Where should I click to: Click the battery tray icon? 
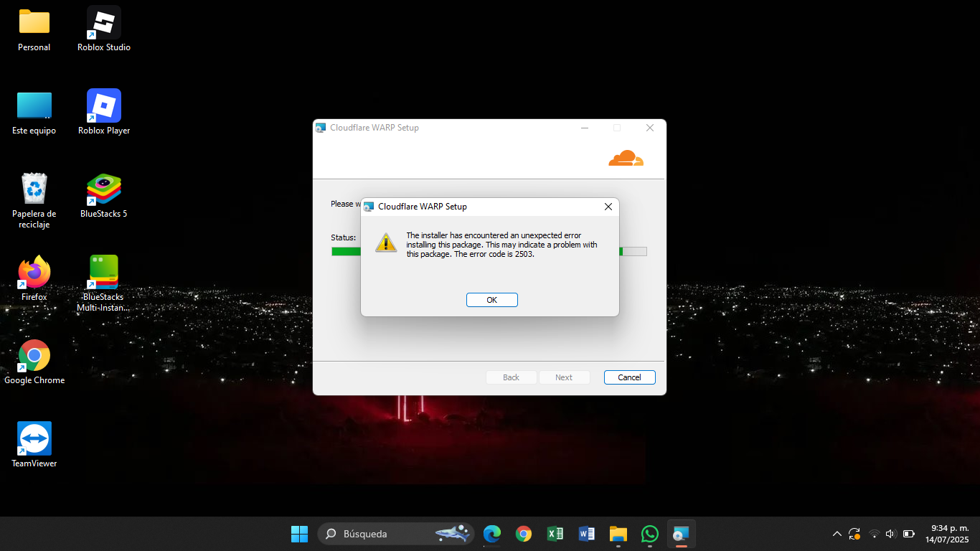(909, 534)
